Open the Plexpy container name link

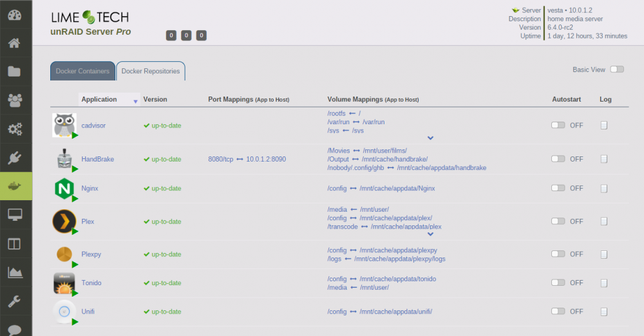(x=91, y=255)
